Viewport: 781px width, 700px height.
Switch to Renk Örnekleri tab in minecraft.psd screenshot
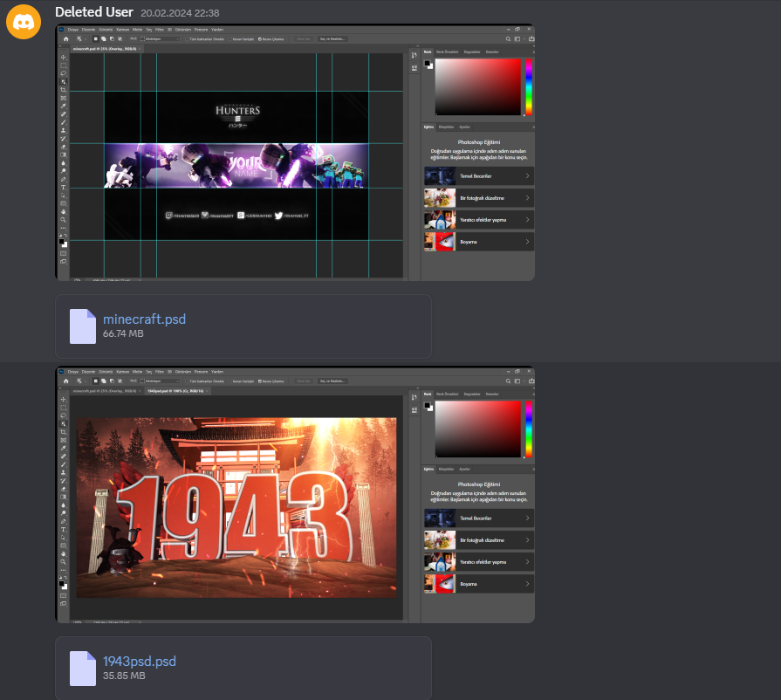tap(448, 51)
